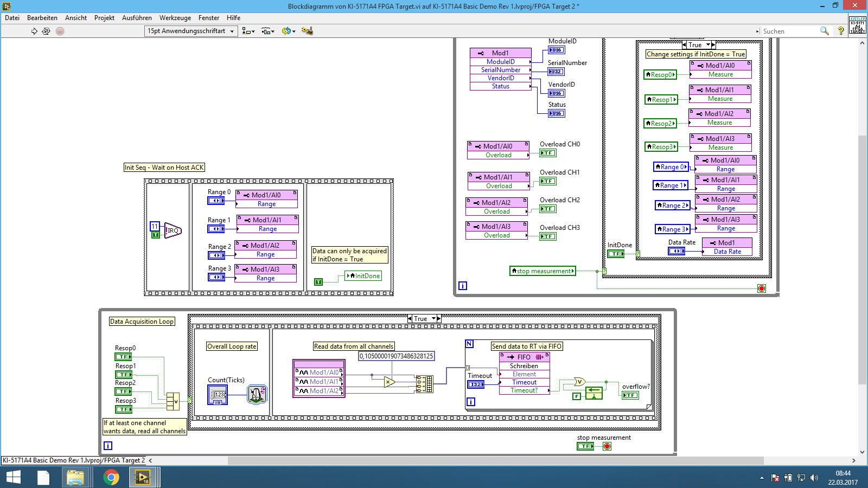The height and width of the screenshot is (488, 868).
Task: Open the search magnifier icon
Action: [824, 31]
